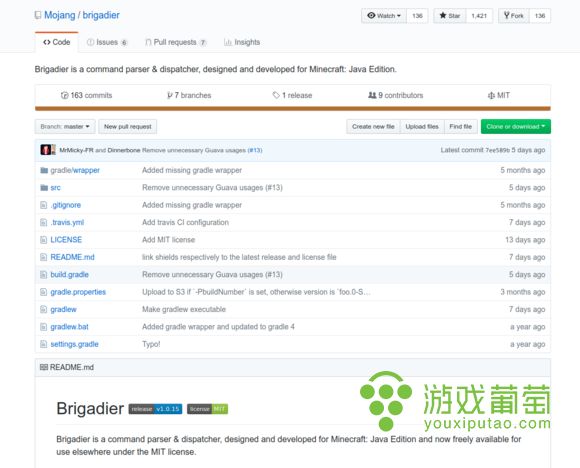This screenshot has height=468, width=580.
Task: Click the file icon next to LICENSE
Action: click(x=43, y=240)
